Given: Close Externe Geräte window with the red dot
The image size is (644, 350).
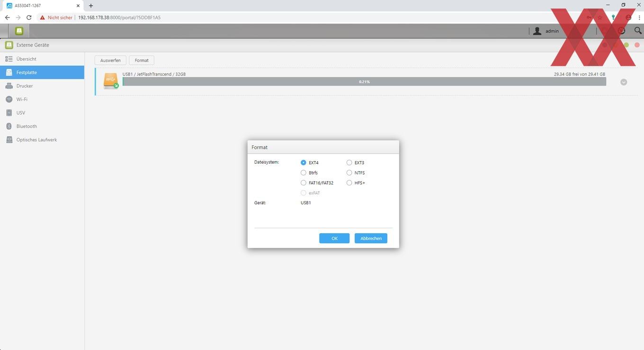Looking at the screenshot, I should (637, 45).
